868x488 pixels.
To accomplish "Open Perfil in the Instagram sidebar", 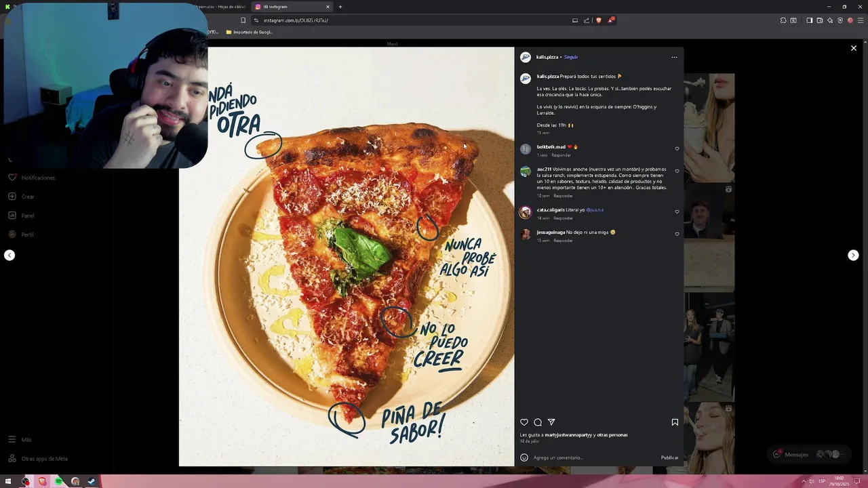I will [x=22, y=235].
